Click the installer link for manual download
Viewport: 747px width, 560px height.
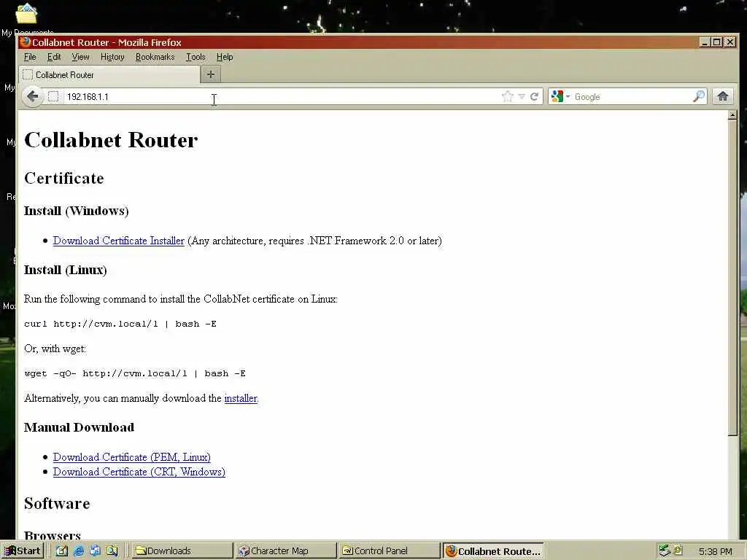coord(241,398)
